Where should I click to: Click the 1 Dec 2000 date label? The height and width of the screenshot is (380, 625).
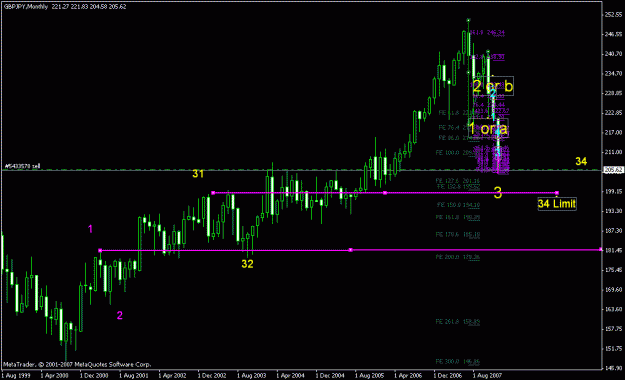click(94, 376)
